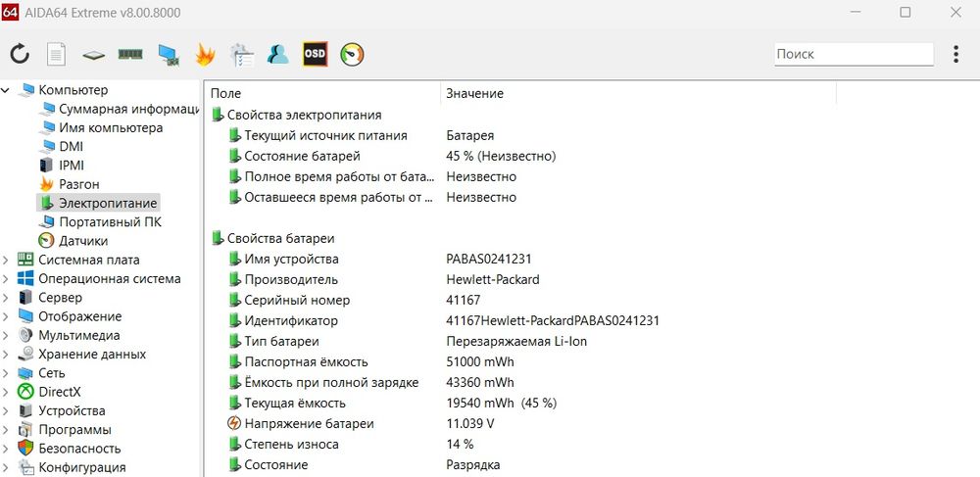Open the monitor diagnostics toolbar icon
Viewport: 980px width, 477px height.
pyautogui.click(x=169, y=55)
